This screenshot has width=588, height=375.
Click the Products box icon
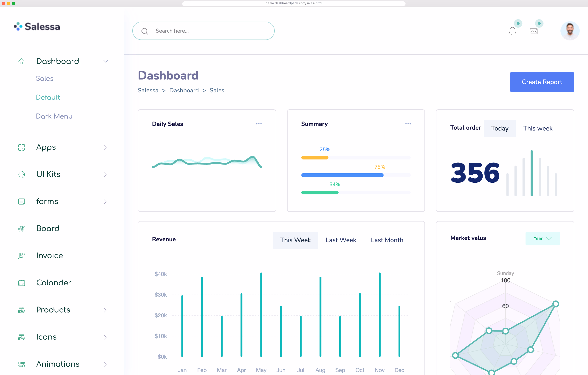(x=22, y=310)
